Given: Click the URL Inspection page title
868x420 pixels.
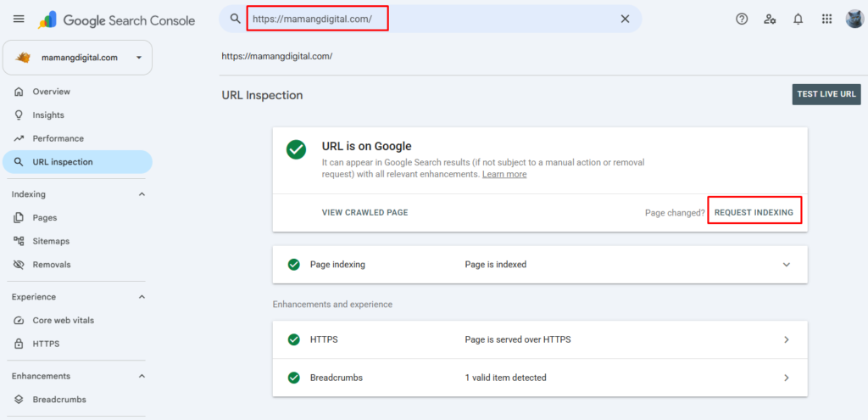Looking at the screenshot, I should [263, 95].
